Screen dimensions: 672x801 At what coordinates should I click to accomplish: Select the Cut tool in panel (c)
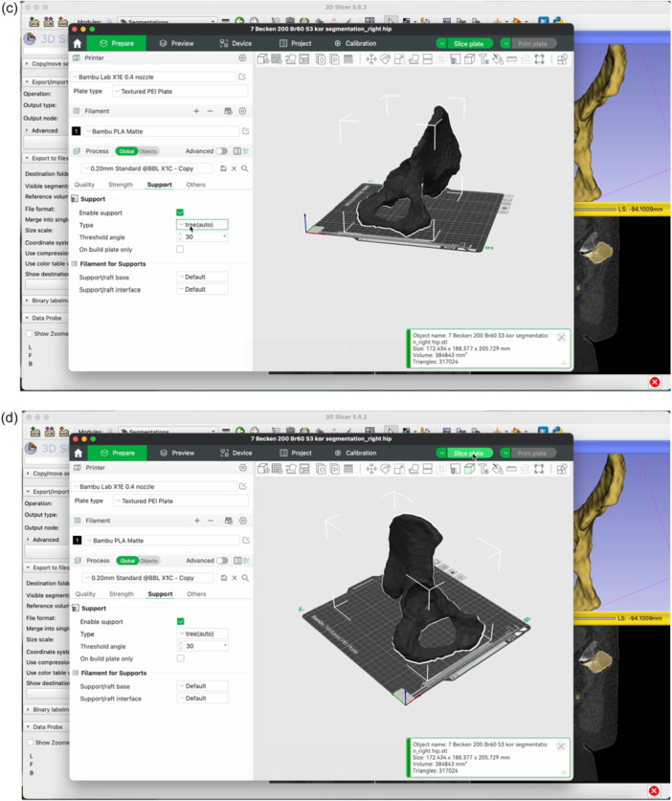coord(427,59)
